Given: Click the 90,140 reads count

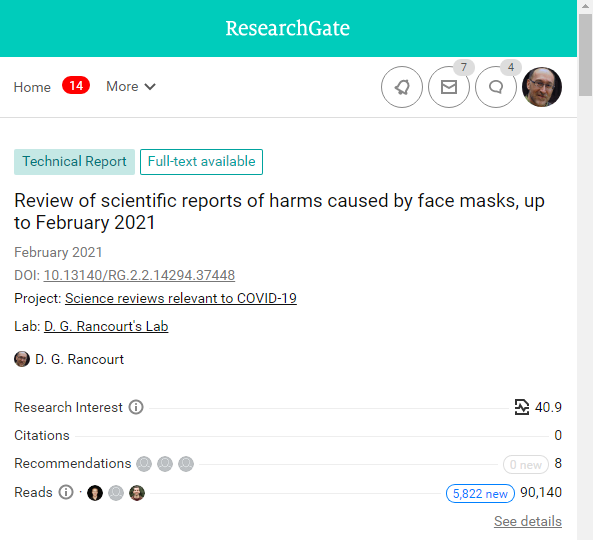Looking at the screenshot, I should 541,492.
